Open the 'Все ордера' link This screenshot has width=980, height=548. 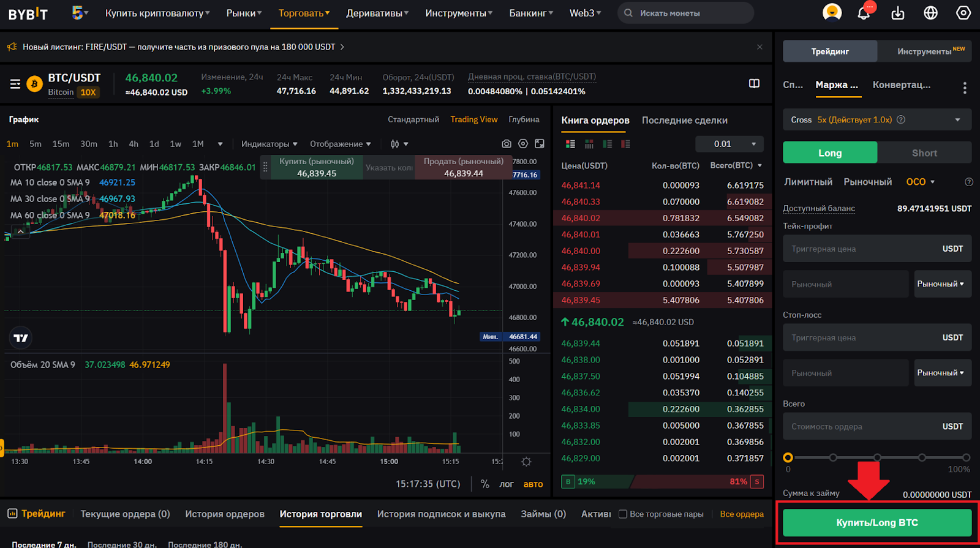742,514
